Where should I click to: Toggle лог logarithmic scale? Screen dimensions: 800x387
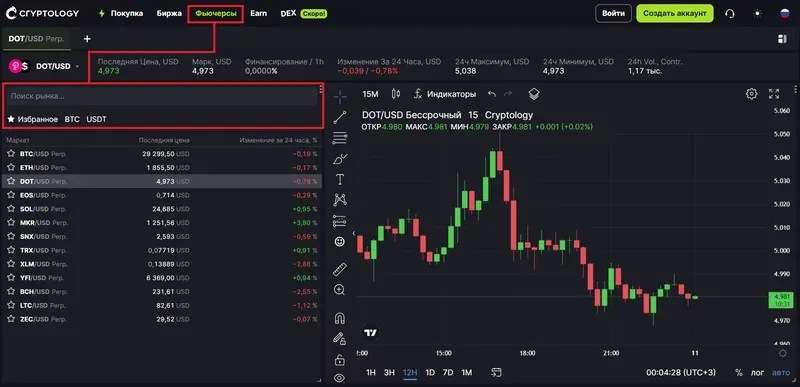(757, 373)
